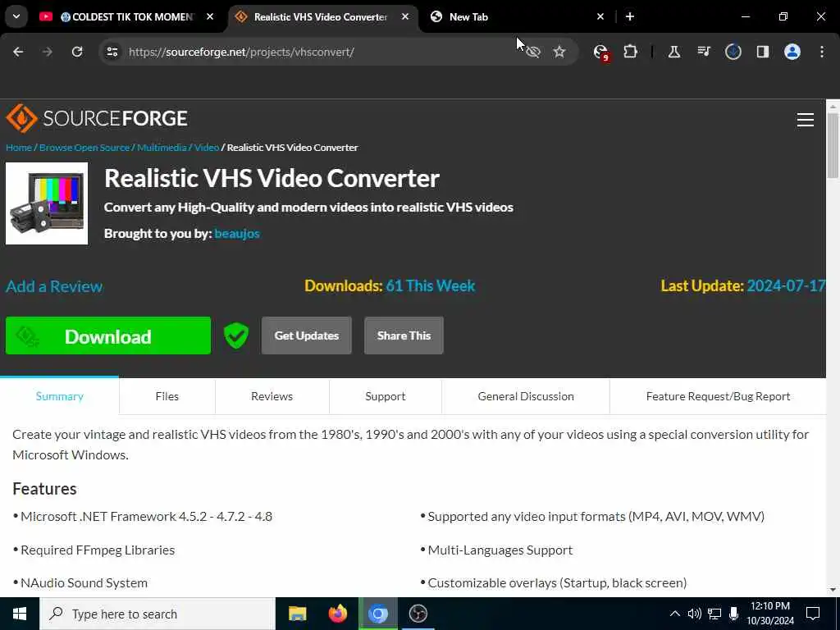Open Firefox from the taskbar
This screenshot has width=840, height=630.
tap(337, 614)
